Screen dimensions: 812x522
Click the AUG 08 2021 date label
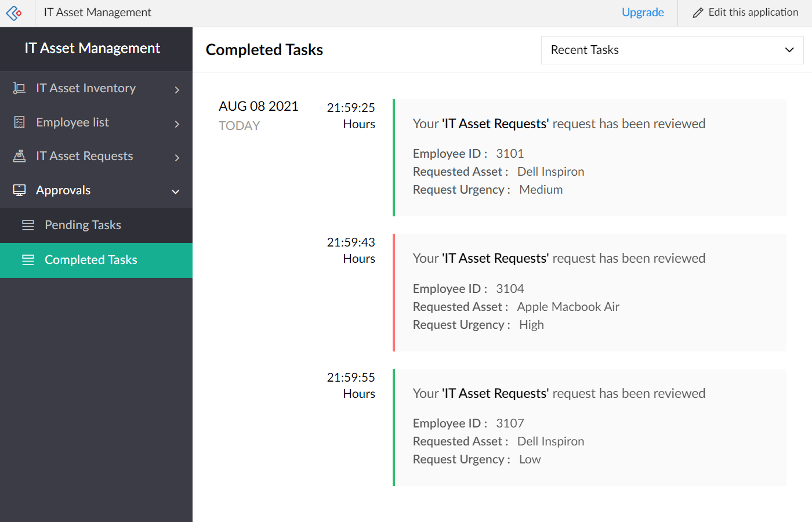259,106
